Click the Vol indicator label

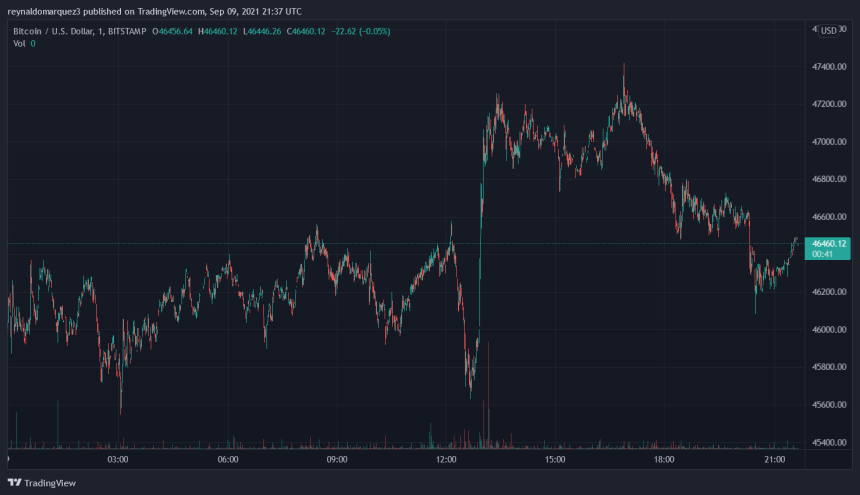[18, 44]
